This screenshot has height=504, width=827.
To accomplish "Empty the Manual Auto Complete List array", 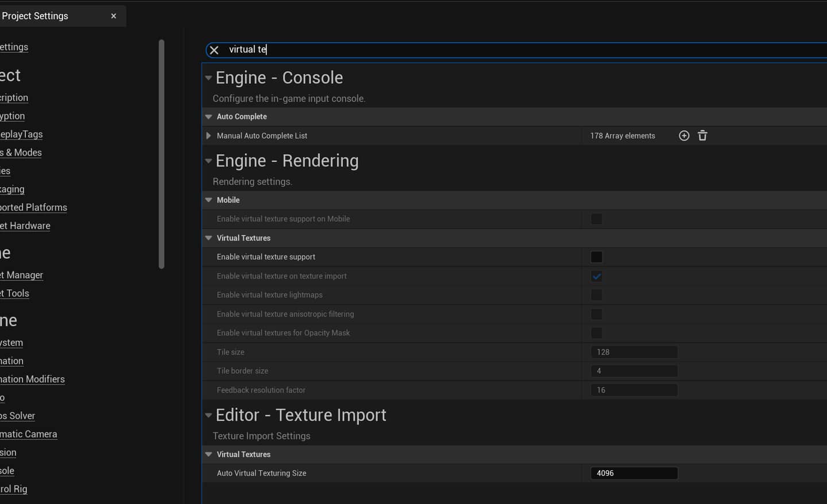I will pyautogui.click(x=702, y=135).
